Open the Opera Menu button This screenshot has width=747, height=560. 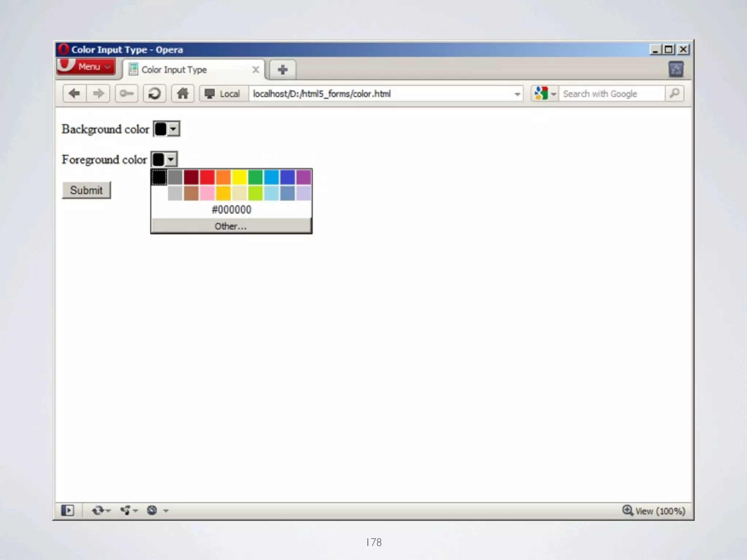pos(86,67)
